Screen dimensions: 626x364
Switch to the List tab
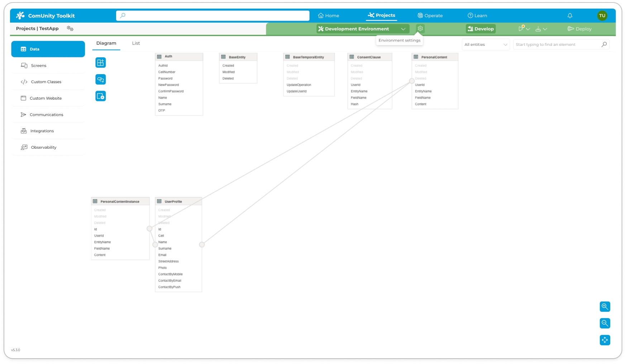pos(136,43)
